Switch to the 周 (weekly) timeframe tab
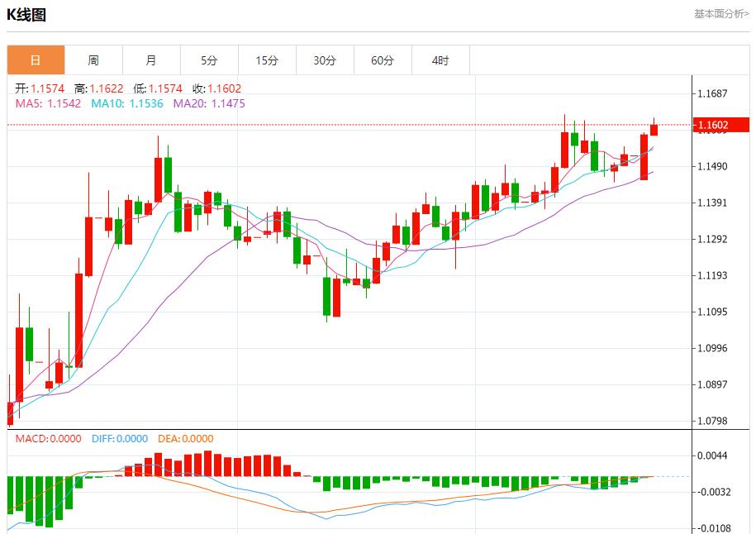This screenshot has height=534, width=756. [x=93, y=60]
